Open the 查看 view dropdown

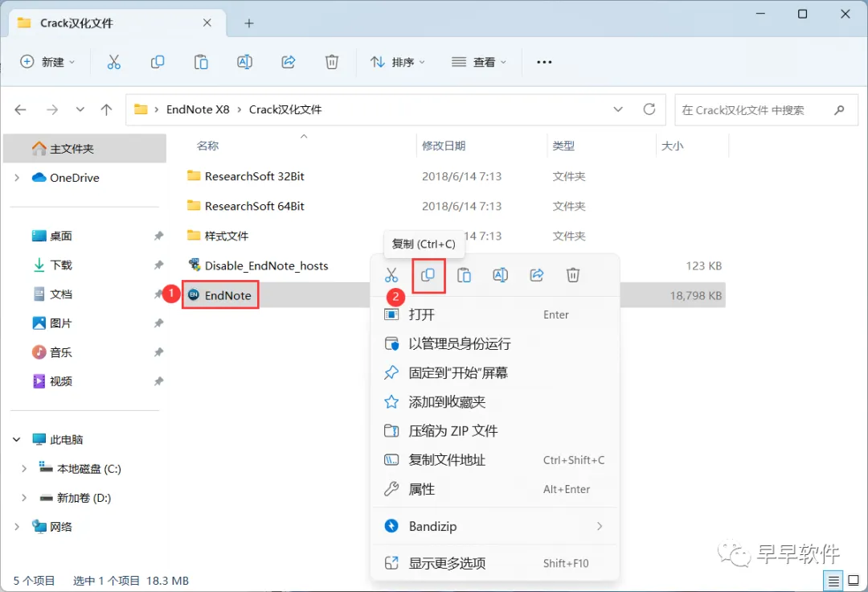(x=479, y=62)
